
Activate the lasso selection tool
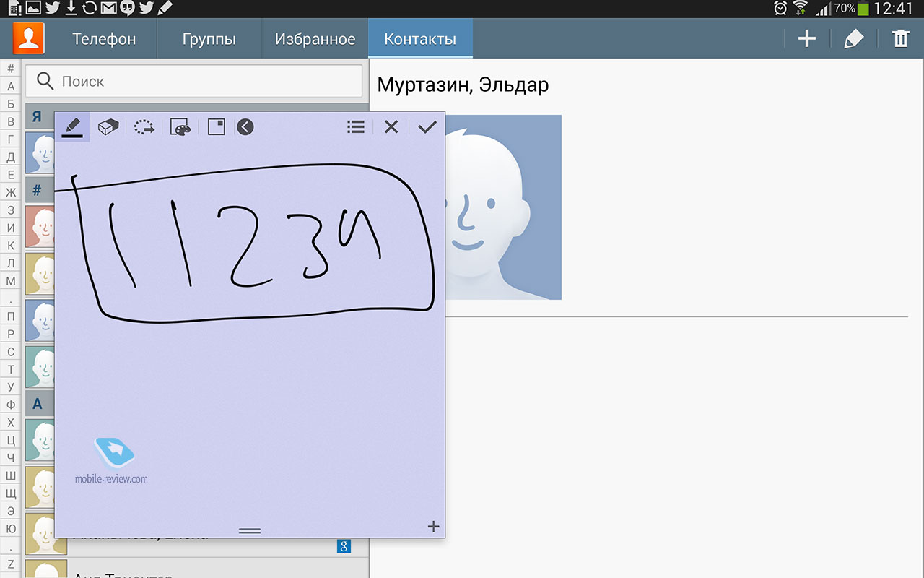144,127
